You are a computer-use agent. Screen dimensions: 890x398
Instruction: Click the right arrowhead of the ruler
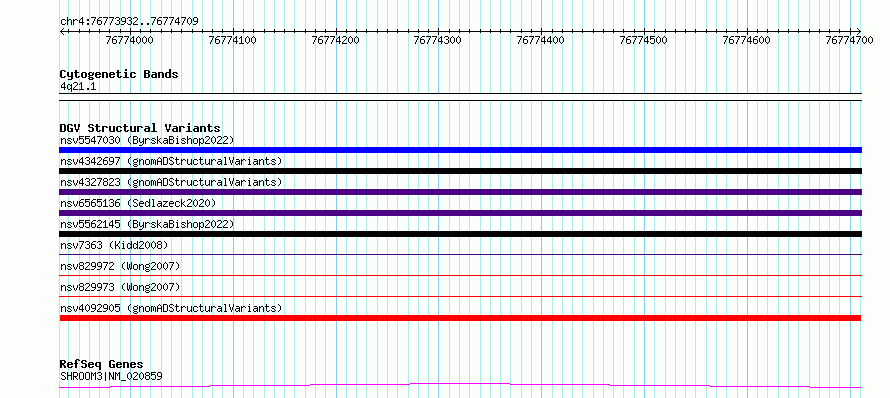point(859,31)
